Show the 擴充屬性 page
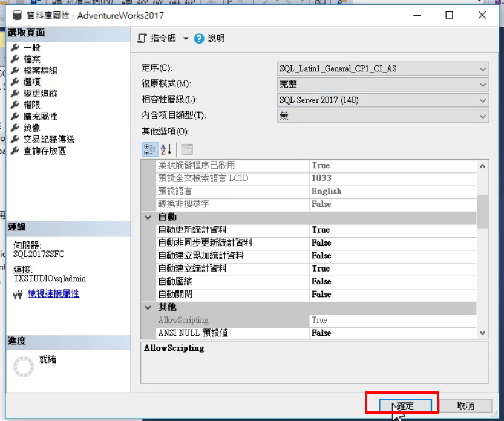 pos(41,116)
